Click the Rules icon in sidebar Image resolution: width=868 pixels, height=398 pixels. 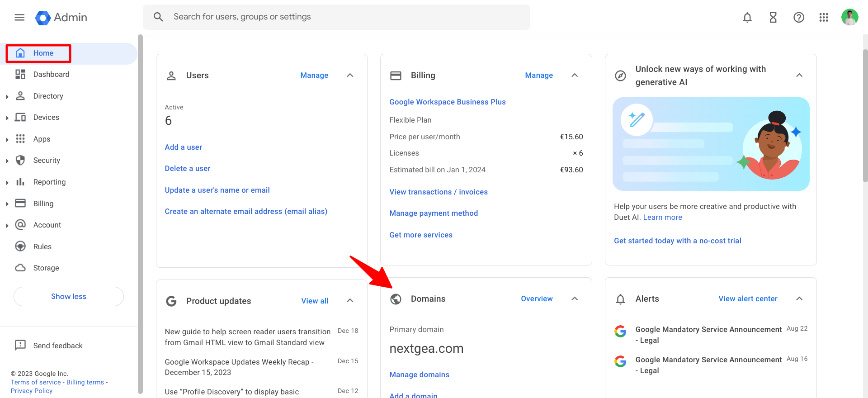tap(20, 246)
